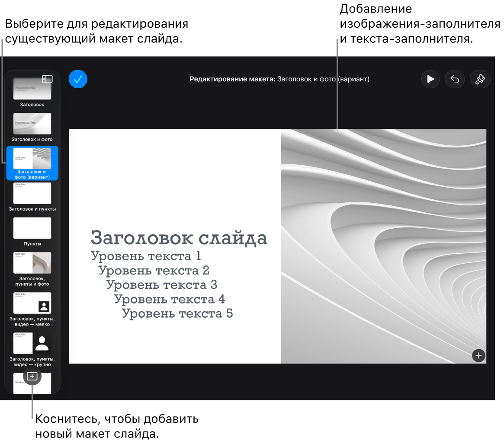Play the slideshow with the play button
504x444 pixels.
(430, 79)
